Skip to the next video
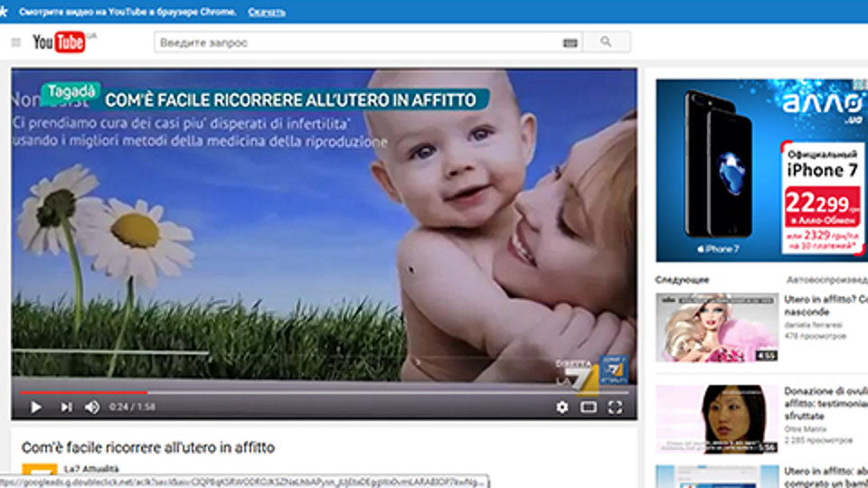868x488 pixels. pyautogui.click(x=66, y=408)
